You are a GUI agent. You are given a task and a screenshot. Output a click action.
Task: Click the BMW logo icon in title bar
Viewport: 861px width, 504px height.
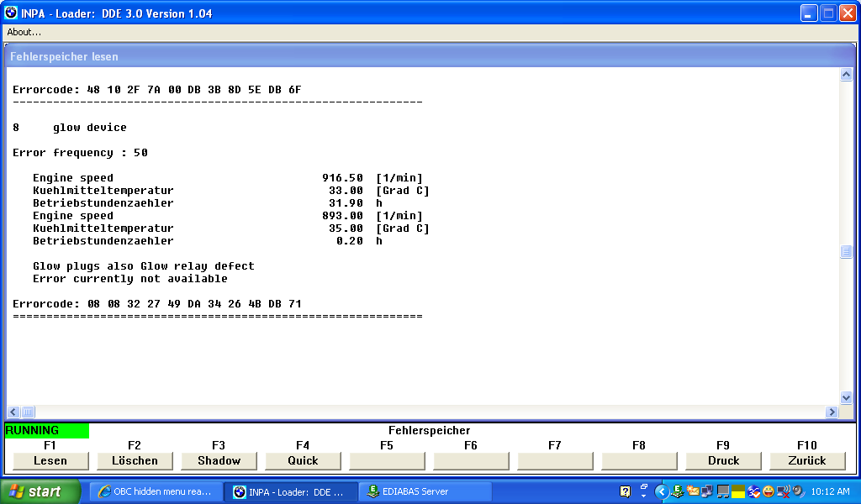pos(11,13)
